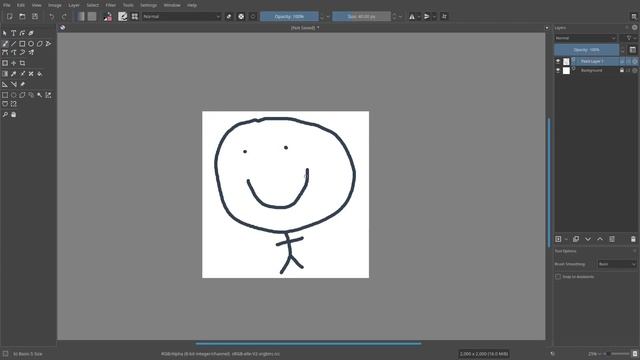The height and width of the screenshot is (360, 640).
Task: Select the Fill bucket tool
Action: tap(40, 74)
